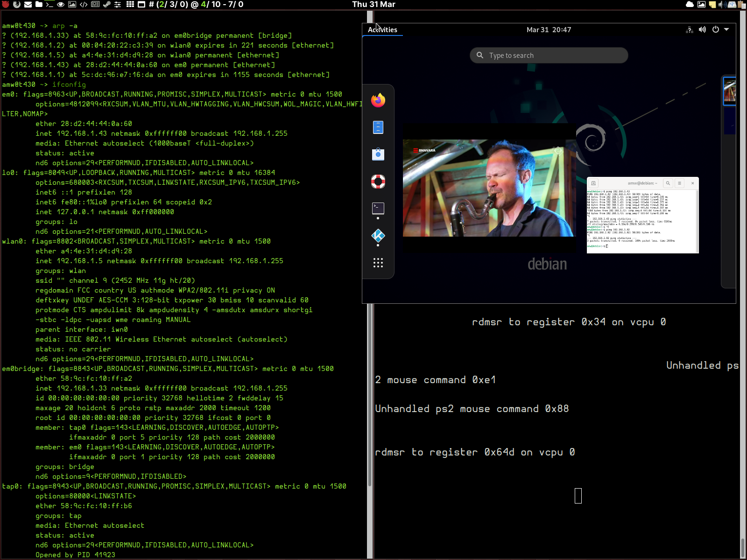Click the GNOME power icon
The height and width of the screenshot is (560, 747).
coord(715,29)
